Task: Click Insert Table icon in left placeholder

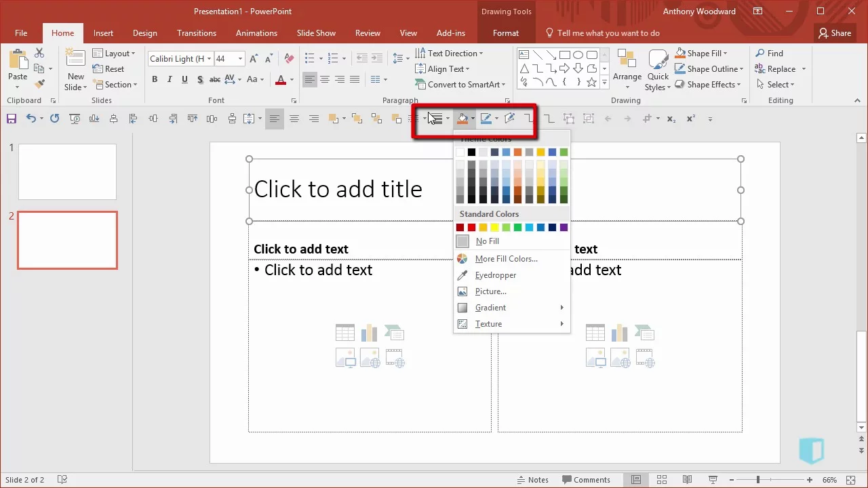Action: pos(345,332)
